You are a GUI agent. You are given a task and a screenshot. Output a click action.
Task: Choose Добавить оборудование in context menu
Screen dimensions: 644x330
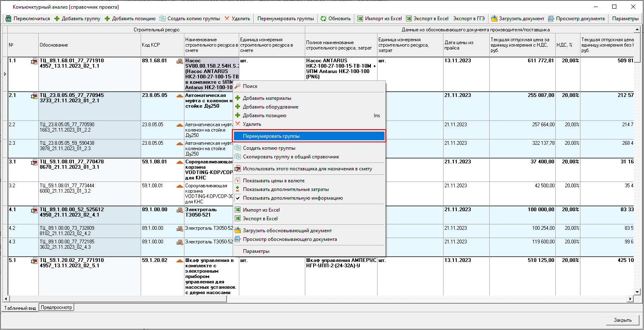click(270, 107)
